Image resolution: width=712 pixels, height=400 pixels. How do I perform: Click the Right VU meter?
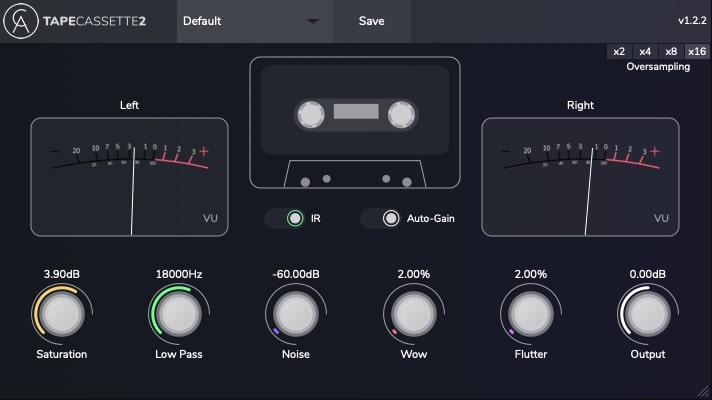coord(580,177)
